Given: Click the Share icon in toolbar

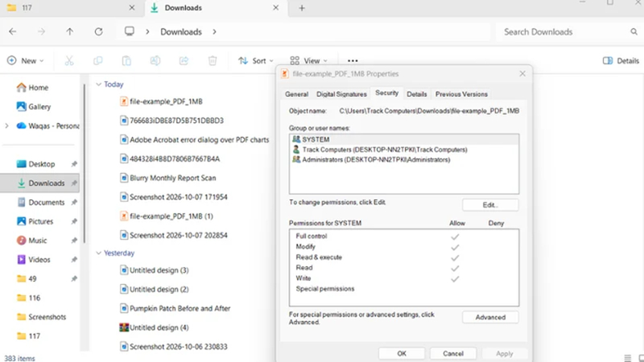Looking at the screenshot, I should [184, 61].
